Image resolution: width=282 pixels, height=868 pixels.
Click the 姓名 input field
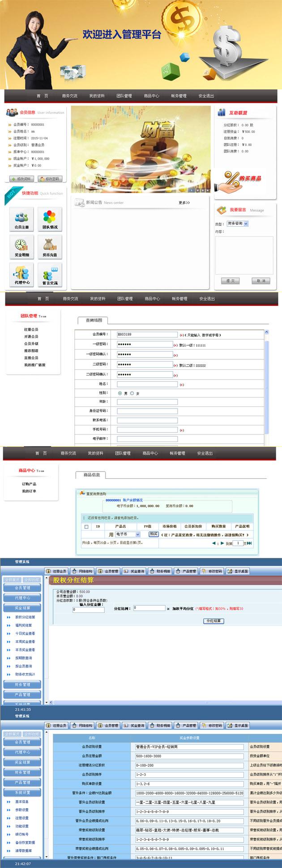pos(147,384)
